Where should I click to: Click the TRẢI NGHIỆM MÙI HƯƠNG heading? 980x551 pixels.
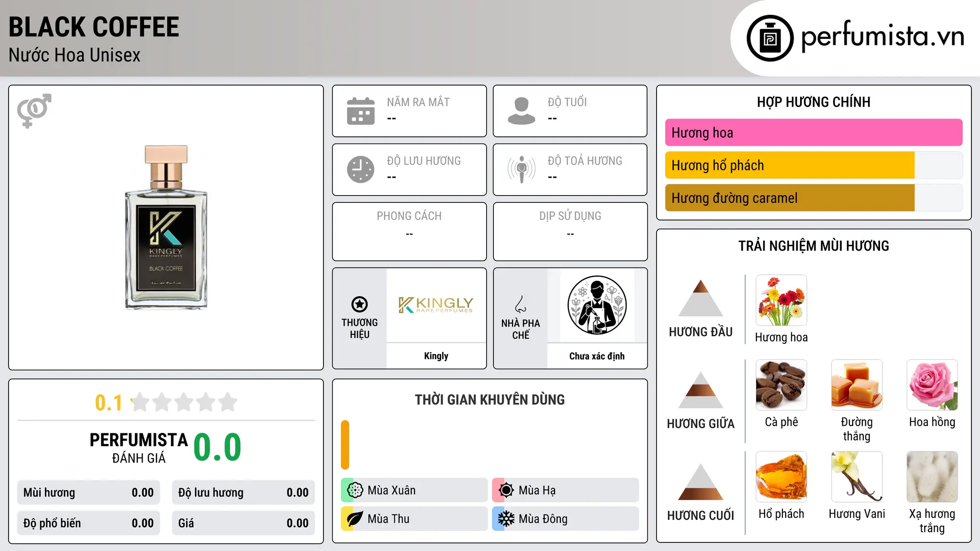point(813,246)
